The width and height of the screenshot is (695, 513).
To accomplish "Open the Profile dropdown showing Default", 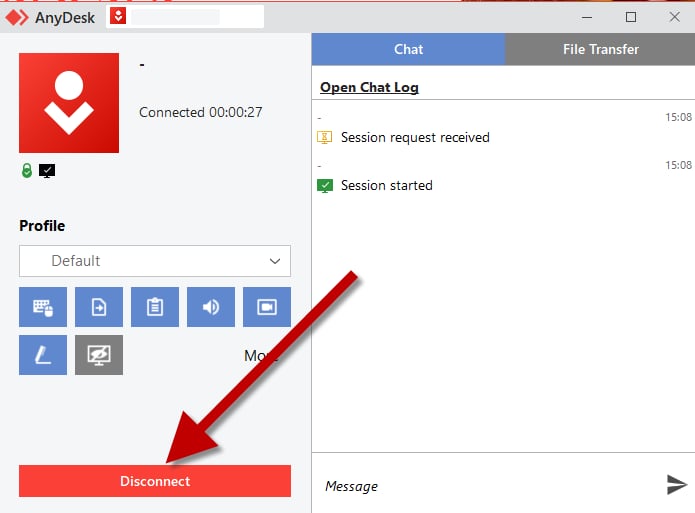I will click(155, 261).
